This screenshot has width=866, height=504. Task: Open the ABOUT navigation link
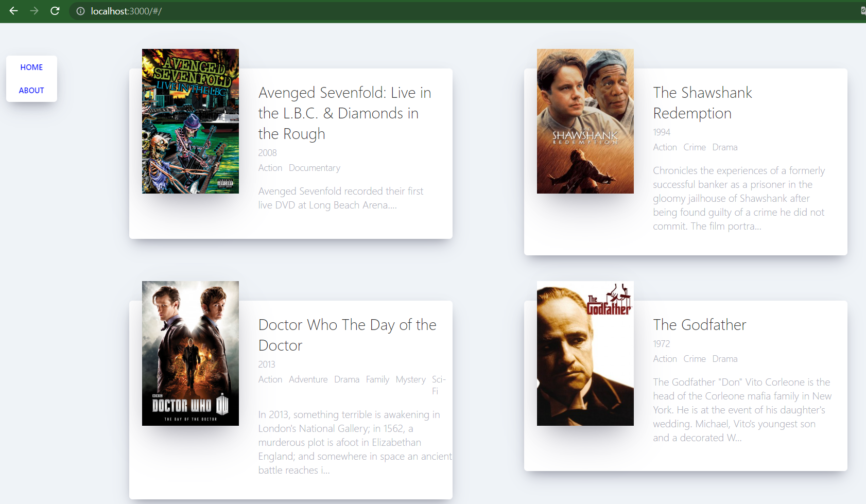point(31,91)
